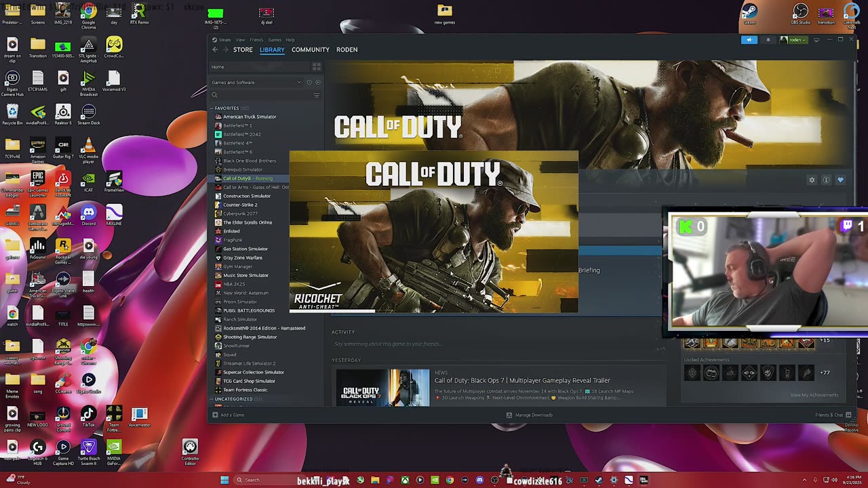Screen dimensions: 868x488
Task: Filter to ready-to-play games icon
Action: tap(317, 83)
